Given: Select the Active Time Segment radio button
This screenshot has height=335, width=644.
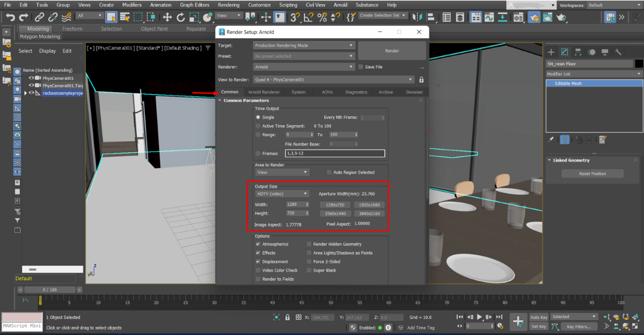Looking at the screenshot, I should click(x=258, y=126).
